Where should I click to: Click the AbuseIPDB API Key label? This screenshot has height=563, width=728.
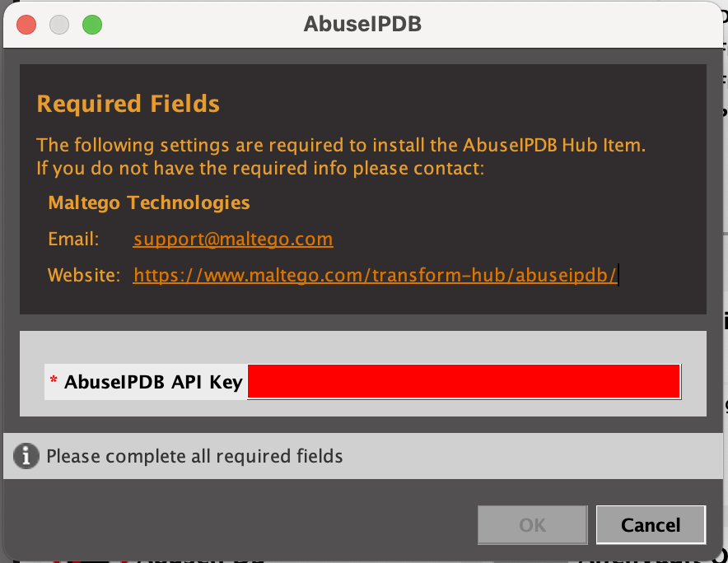(153, 382)
